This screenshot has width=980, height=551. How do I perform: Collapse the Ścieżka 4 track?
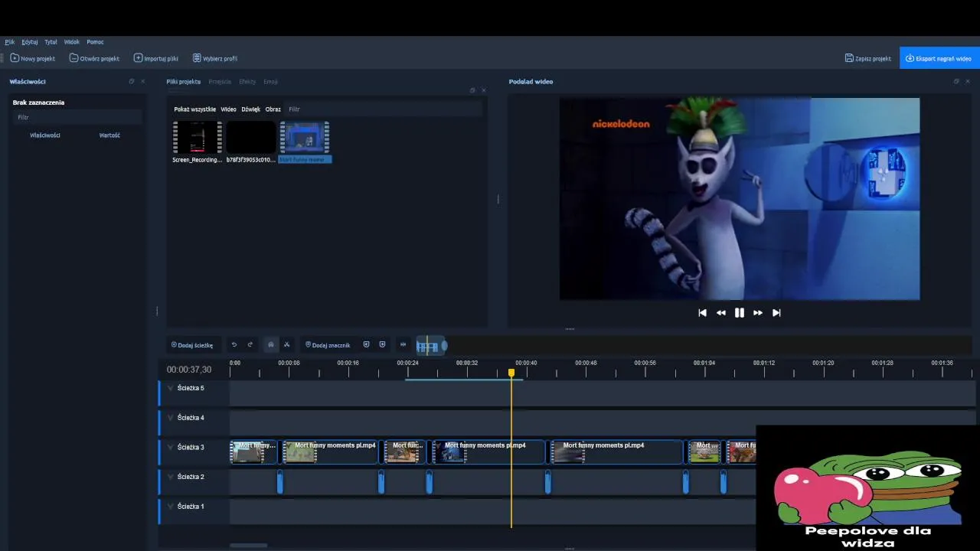tap(170, 418)
